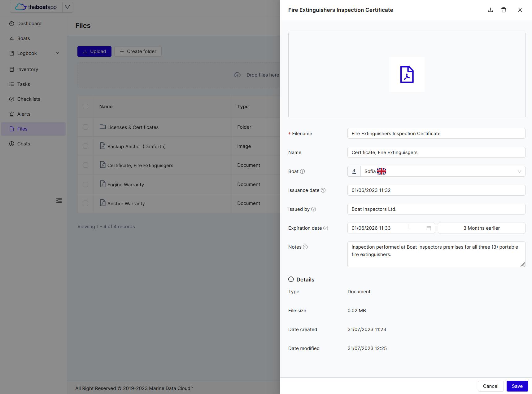Download the file using the header download icon
The width and height of the screenshot is (532, 394).
click(490, 10)
